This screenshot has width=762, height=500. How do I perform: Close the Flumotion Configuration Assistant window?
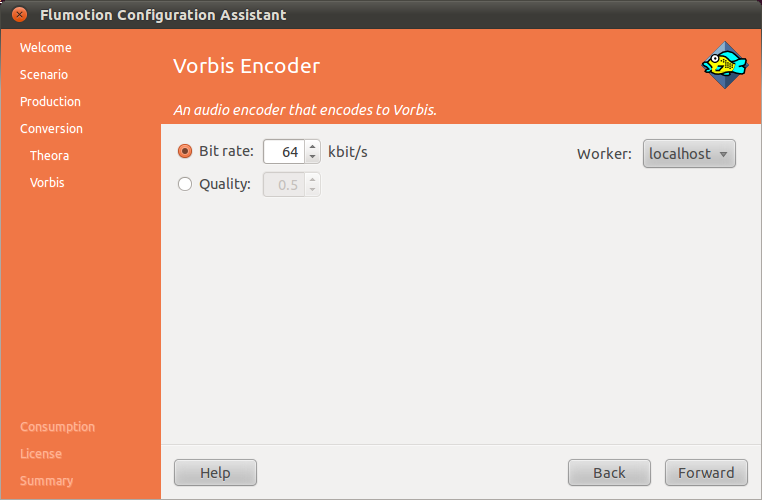(19, 15)
